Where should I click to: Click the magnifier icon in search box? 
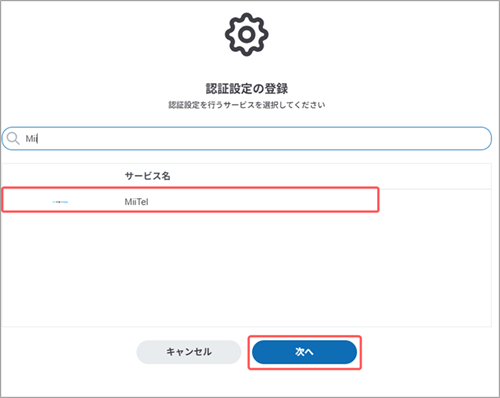(x=13, y=138)
